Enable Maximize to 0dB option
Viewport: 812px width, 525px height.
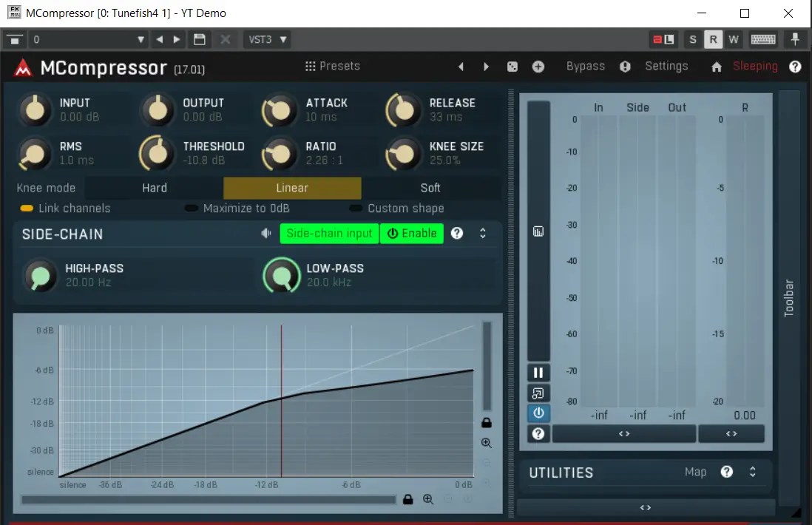237,208
